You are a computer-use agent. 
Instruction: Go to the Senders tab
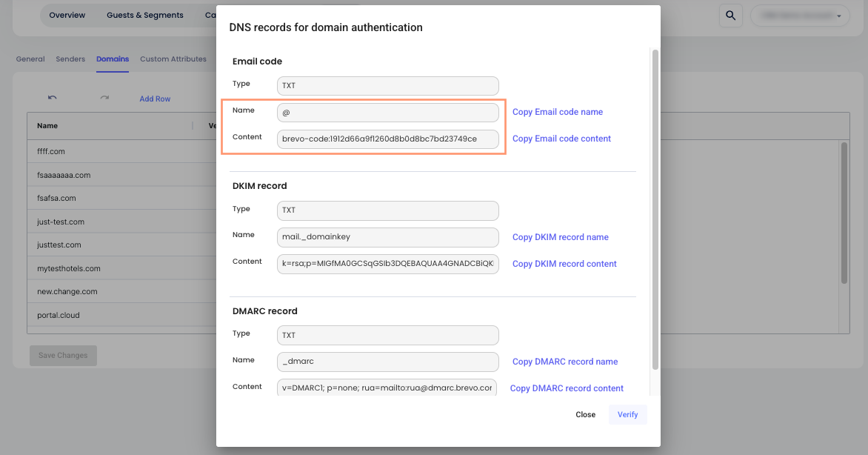coord(70,59)
